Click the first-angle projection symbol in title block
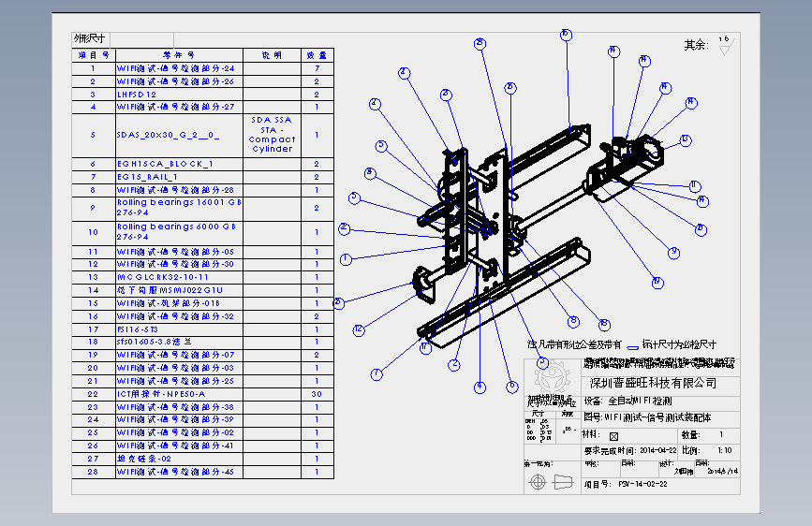 point(552,482)
